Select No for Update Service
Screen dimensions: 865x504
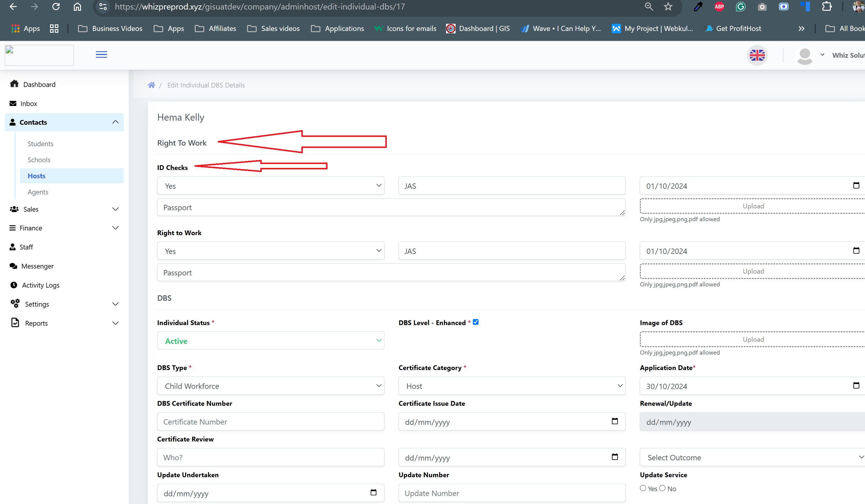point(663,488)
